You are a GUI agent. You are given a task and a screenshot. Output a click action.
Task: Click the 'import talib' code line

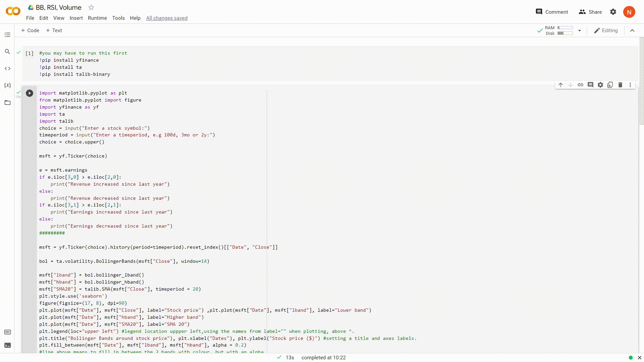56,121
